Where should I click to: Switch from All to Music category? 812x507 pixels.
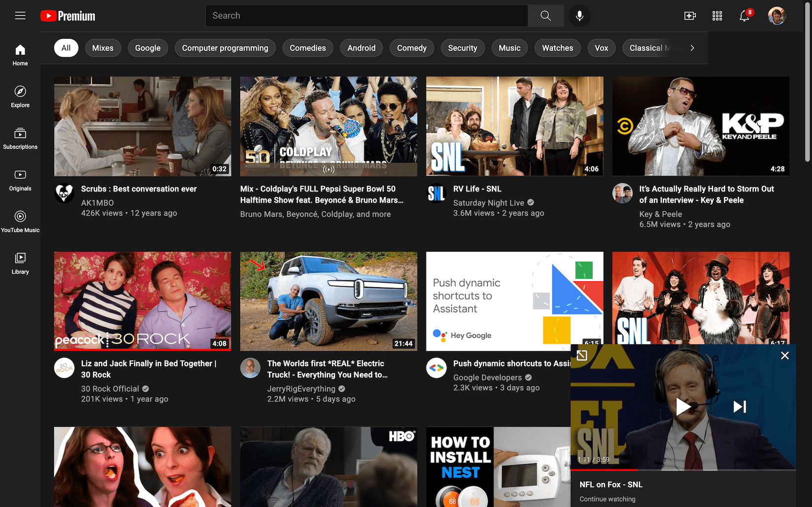click(509, 48)
